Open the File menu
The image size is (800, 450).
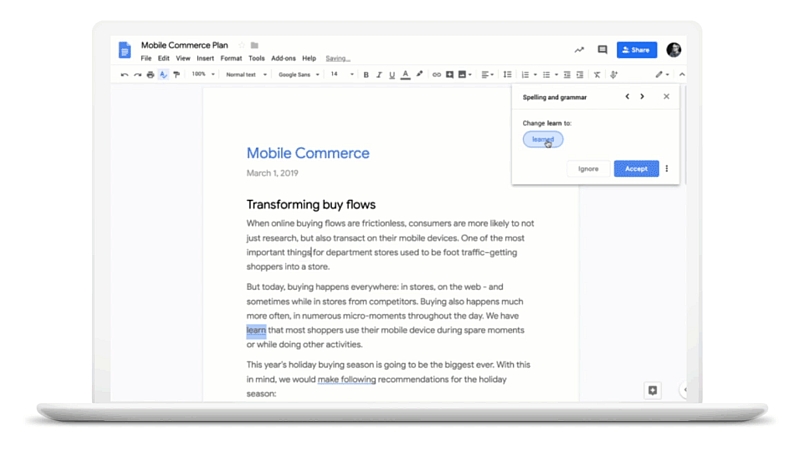click(x=146, y=59)
